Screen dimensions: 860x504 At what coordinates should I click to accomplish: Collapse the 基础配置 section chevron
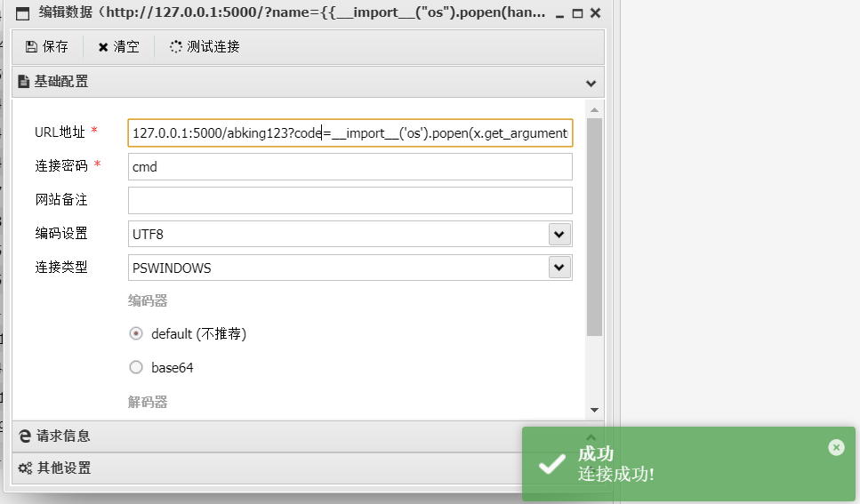[x=591, y=84]
